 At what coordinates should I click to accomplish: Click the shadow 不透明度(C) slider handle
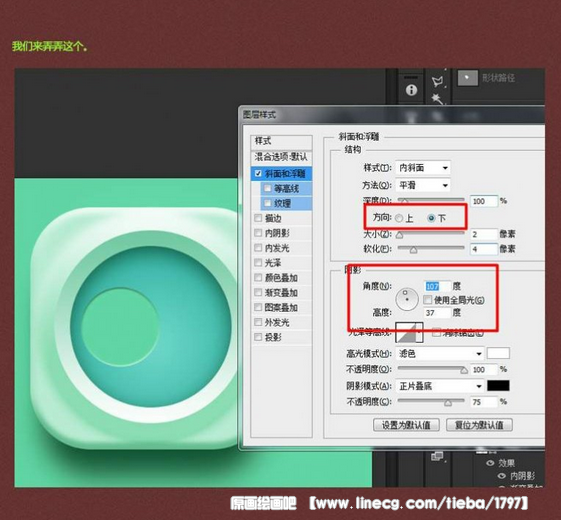click(x=448, y=403)
